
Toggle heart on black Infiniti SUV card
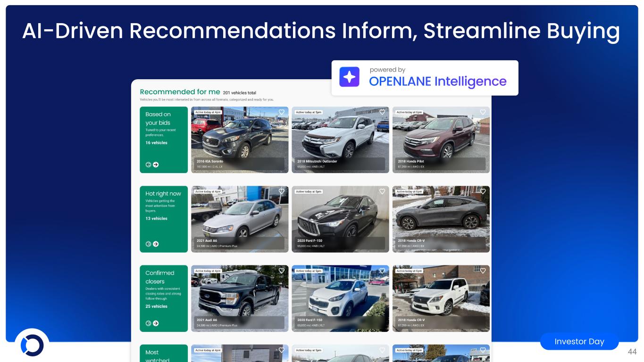(x=382, y=191)
